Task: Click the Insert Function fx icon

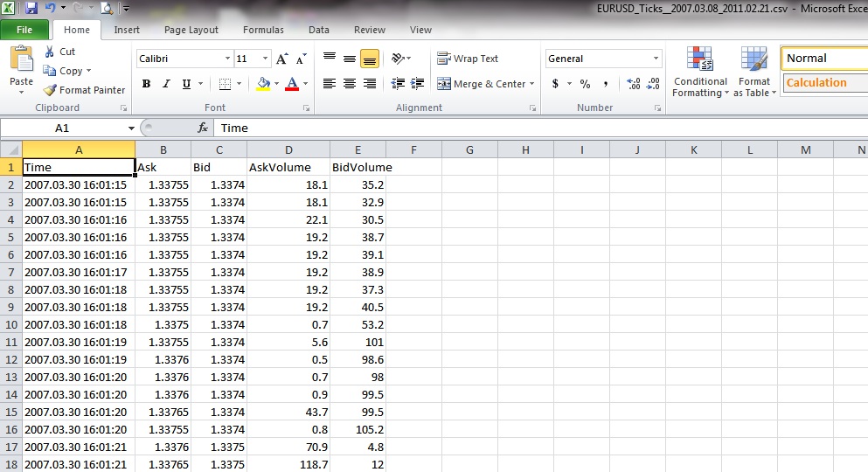Action: point(203,128)
